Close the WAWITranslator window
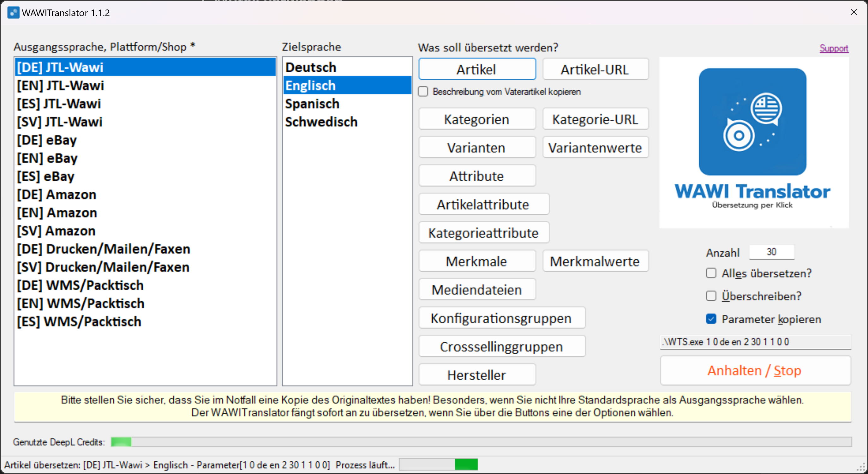Viewport: 868px width, 474px height. click(853, 12)
